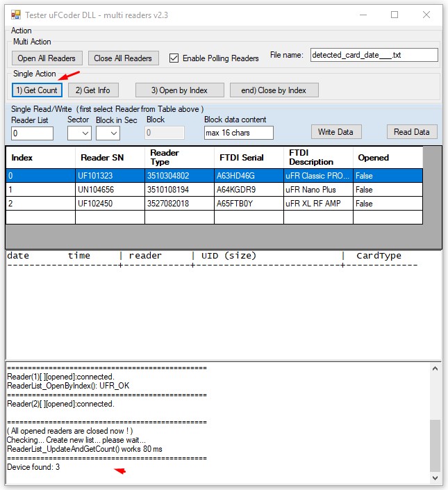The width and height of the screenshot is (448, 490).
Task: Minimize the Tester uFCoder window
Action: [363, 15]
